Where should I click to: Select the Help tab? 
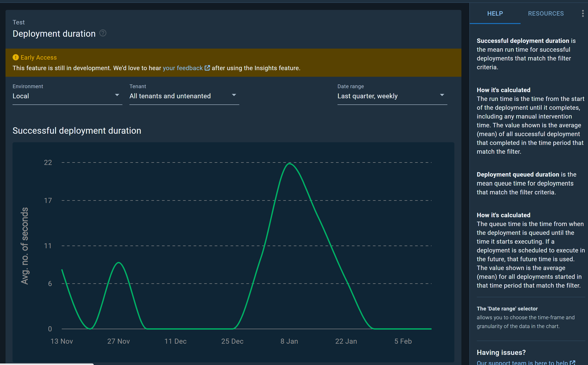[x=495, y=13]
